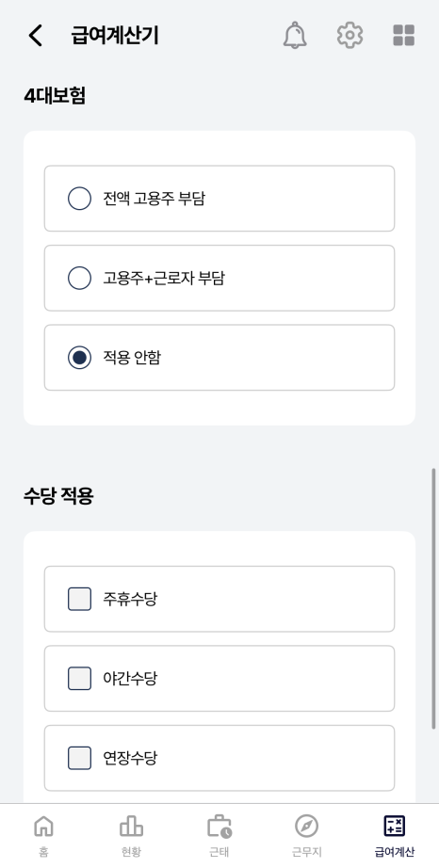Go to 홈 home icon
Image resolution: width=439 pixels, height=868 pixels.
tap(43, 827)
